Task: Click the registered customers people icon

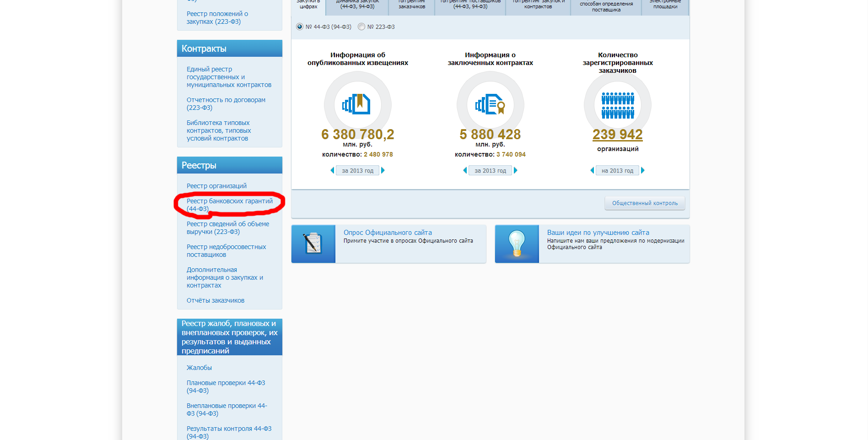Action: [617, 105]
